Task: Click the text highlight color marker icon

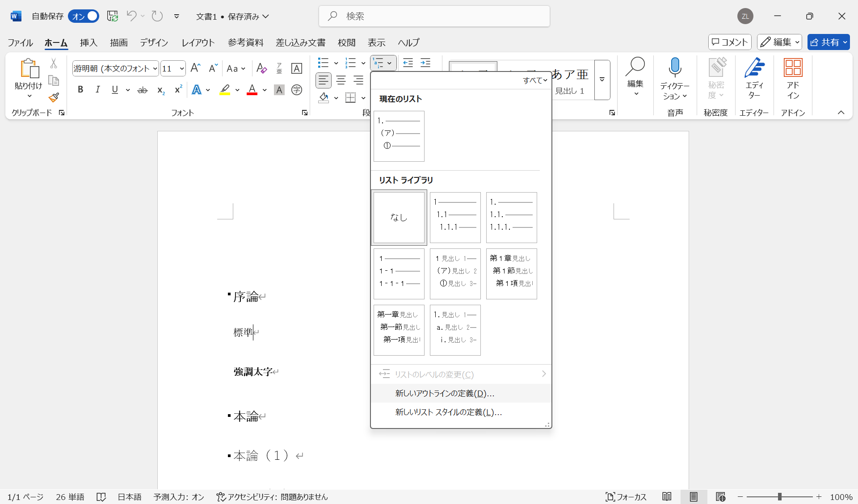Action: point(225,90)
